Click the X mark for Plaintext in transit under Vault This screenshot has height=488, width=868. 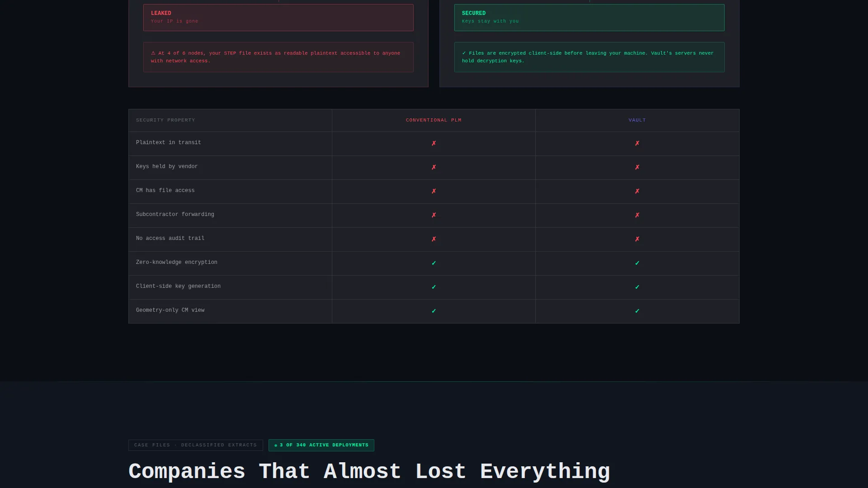point(637,143)
